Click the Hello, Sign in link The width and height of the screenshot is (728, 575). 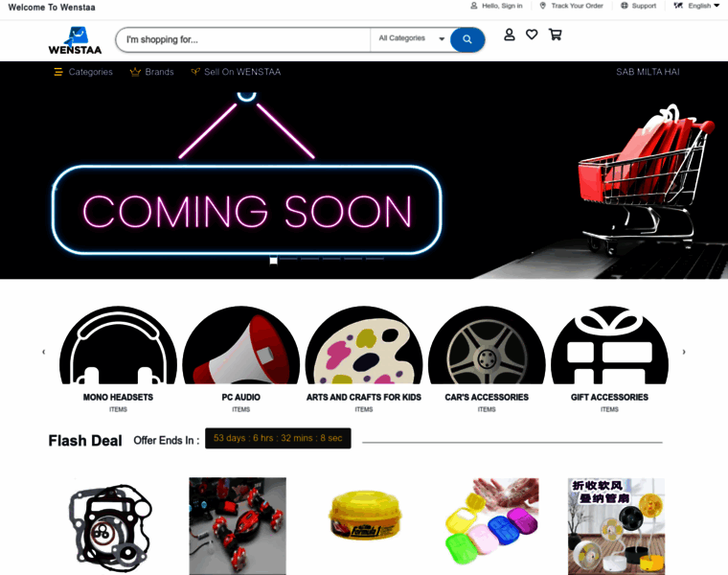click(502, 6)
